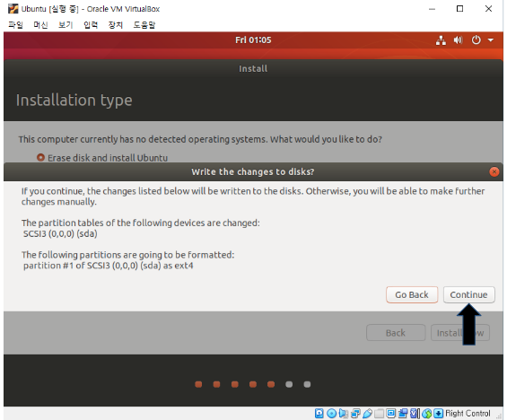Open the 도움말 menu in VirtualBox
The image size is (507, 420).
click(144, 25)
